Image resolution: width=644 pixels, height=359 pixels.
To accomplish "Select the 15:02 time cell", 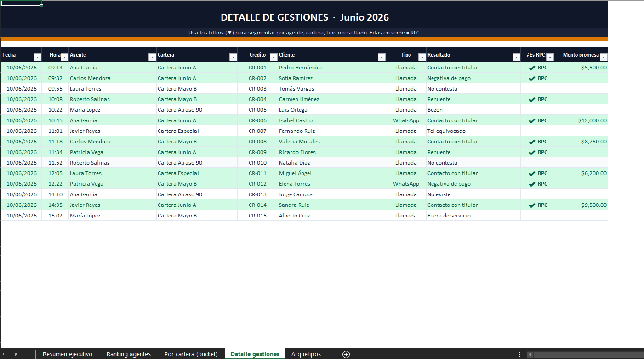I will point(55,216).
